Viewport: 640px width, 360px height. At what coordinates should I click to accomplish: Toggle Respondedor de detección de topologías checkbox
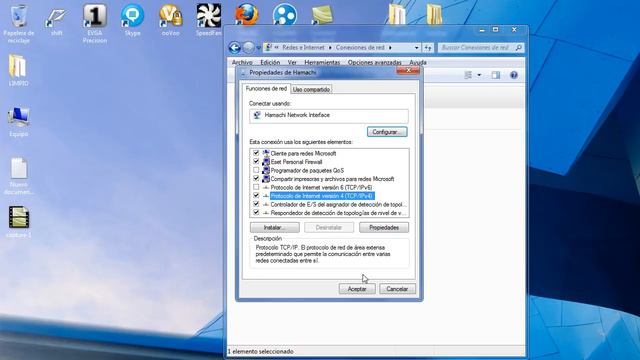pos(256,213)
